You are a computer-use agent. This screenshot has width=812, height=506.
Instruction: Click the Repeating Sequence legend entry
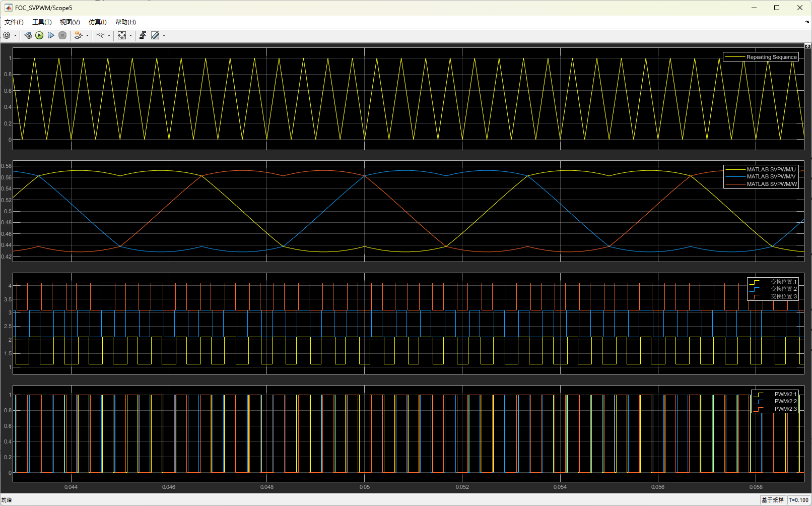click(761, 57)
